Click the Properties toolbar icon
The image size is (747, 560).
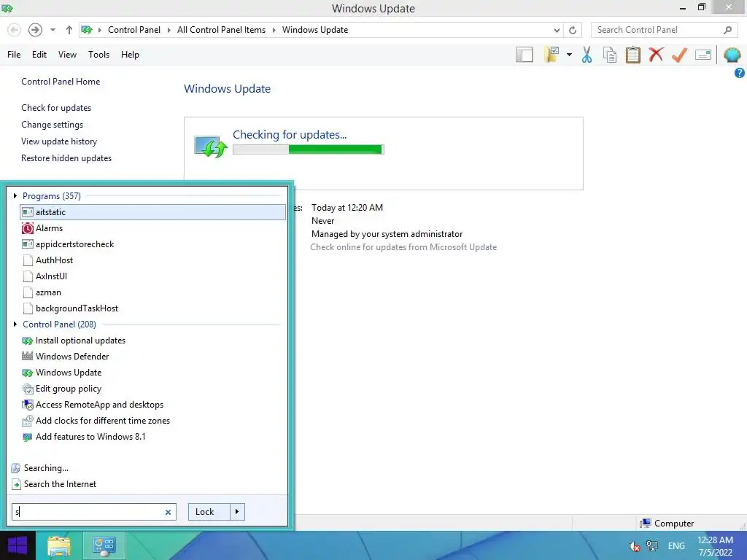point(703,55)
